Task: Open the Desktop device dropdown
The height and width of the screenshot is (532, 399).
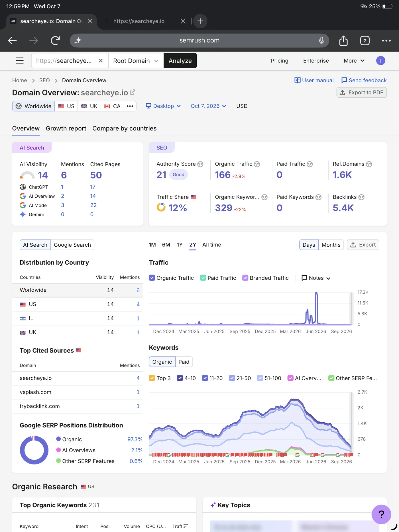Action: coord(163,106)
